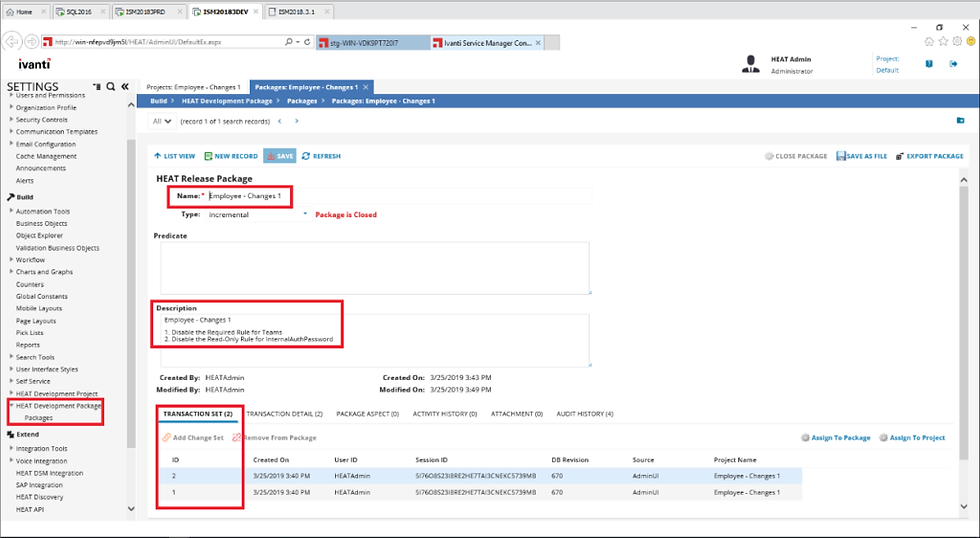Click the Session ID column header

coord(431,460)
